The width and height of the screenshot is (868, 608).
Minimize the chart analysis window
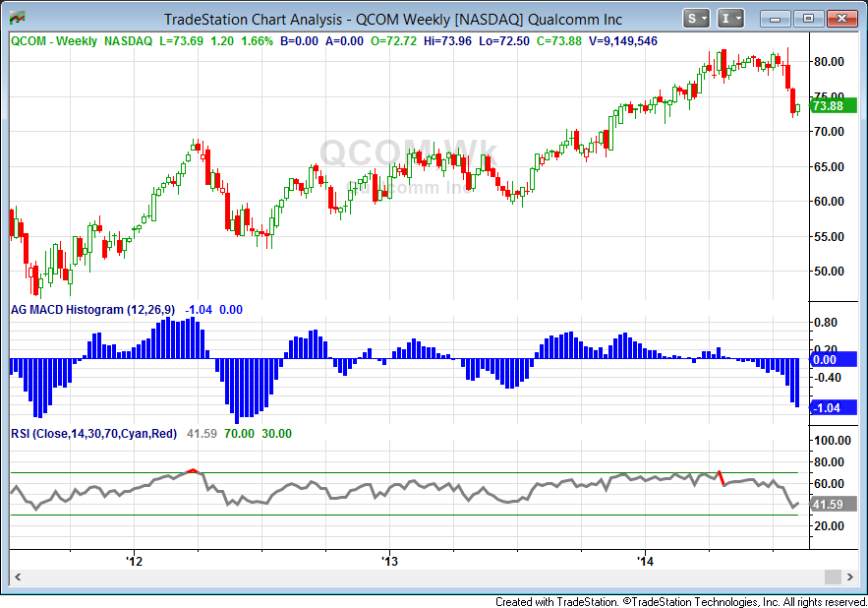[x=776, y=19]
